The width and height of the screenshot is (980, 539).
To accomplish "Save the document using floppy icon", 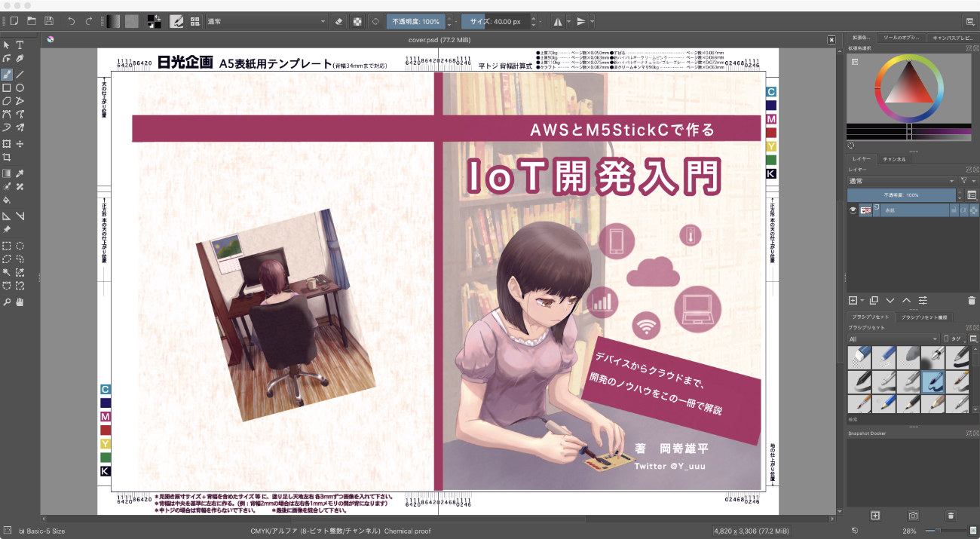I will pyautogui.click(x=49, y=21).
